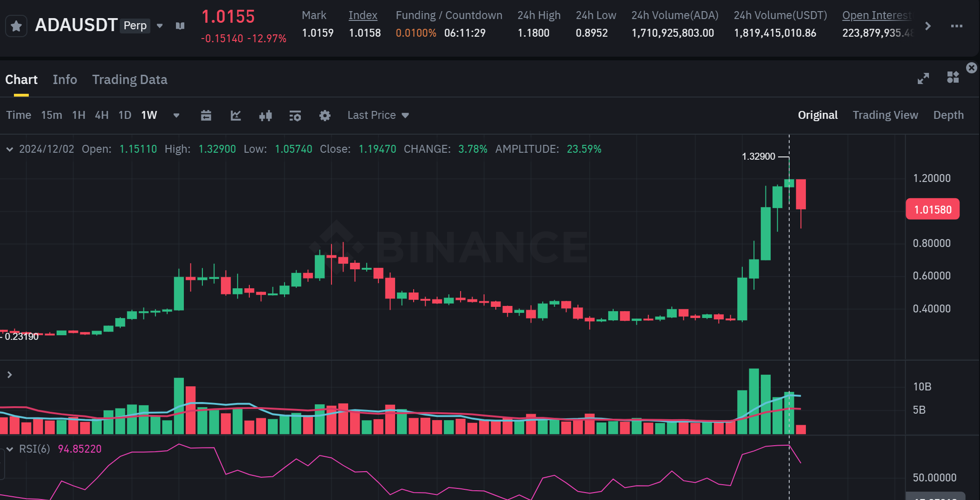Click 24h Volume(USDT) value 1,819,415,010.86

tap(775, 33)
